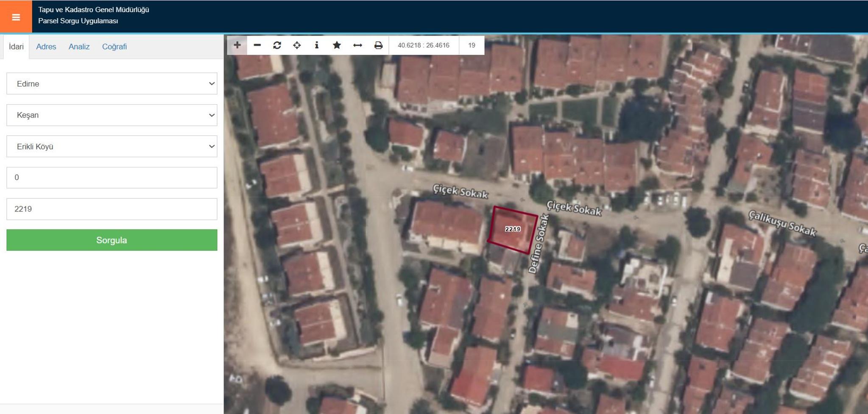Run the query with Sorgula
868x414 pixels.
pyautogui.click(x=112, y=240)
